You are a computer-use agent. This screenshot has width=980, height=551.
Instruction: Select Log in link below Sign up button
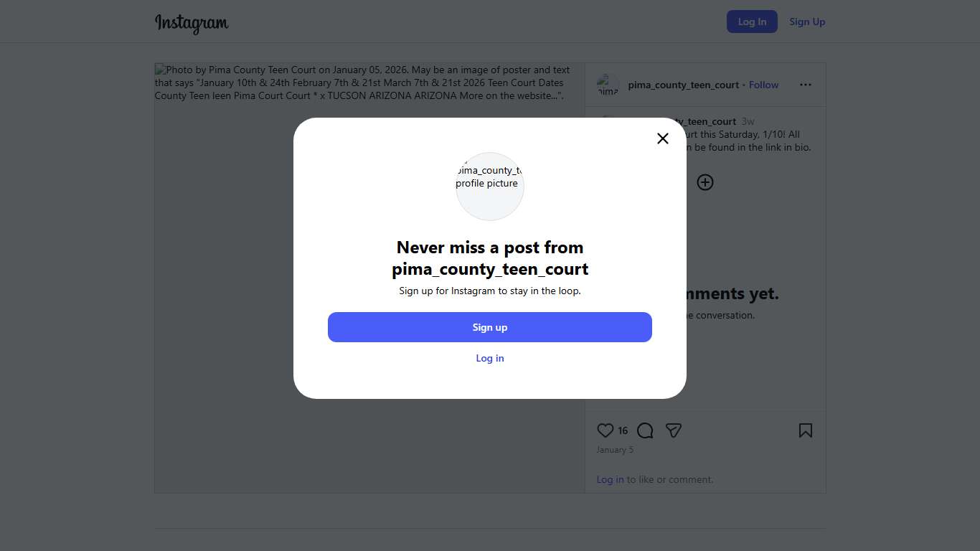tap(490, 358)
